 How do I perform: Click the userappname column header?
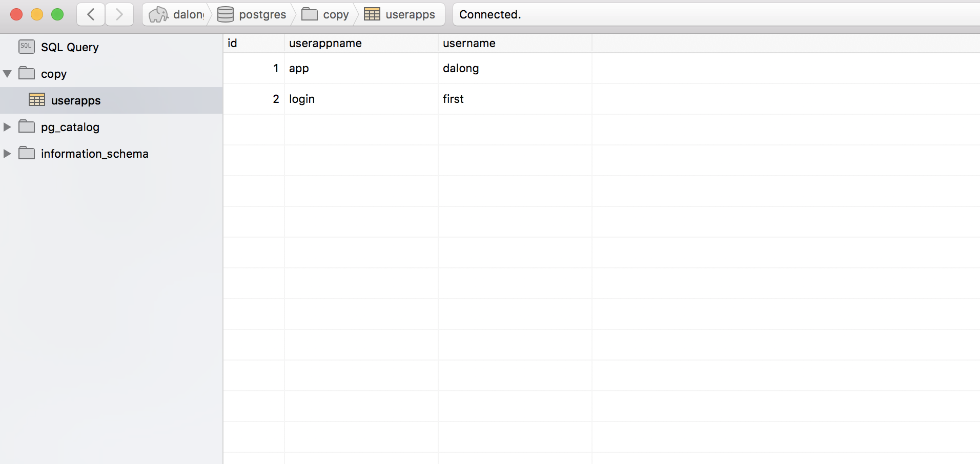tap(361, 44)
